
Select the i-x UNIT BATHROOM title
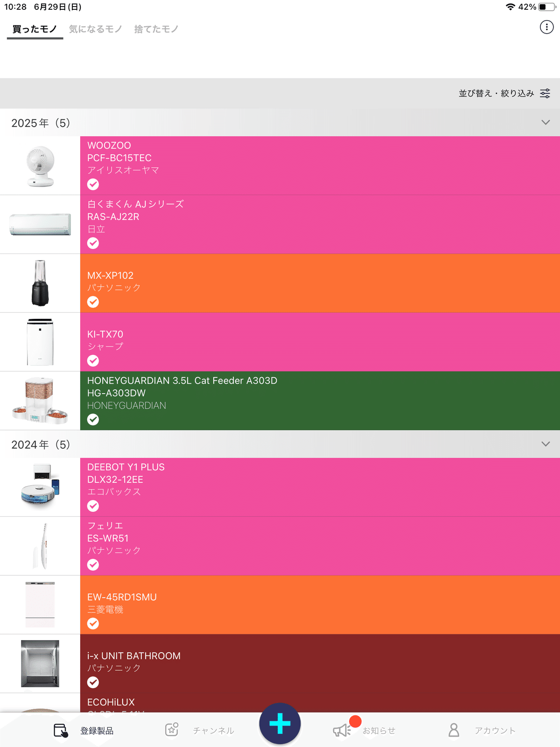tap(134, 656)
